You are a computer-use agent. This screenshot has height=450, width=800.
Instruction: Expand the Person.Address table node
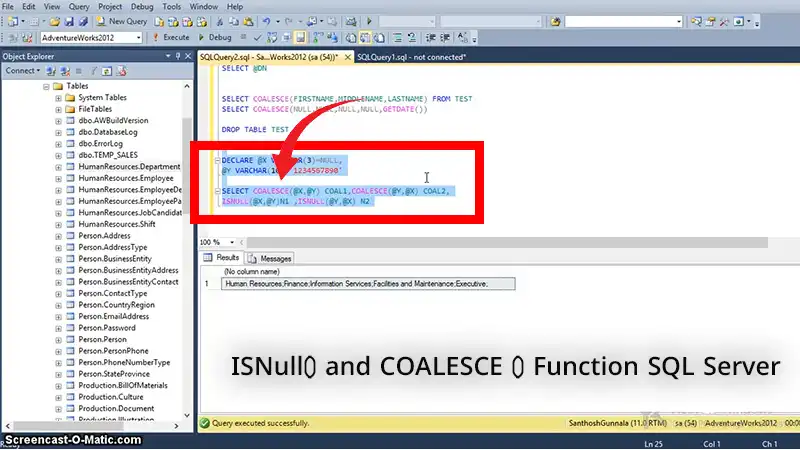(58, 236)
